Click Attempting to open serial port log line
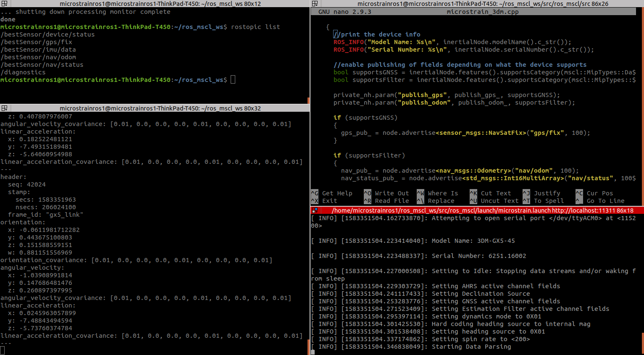Image resolution: width=644 pixels, height=355 pixels. (473, 222)
